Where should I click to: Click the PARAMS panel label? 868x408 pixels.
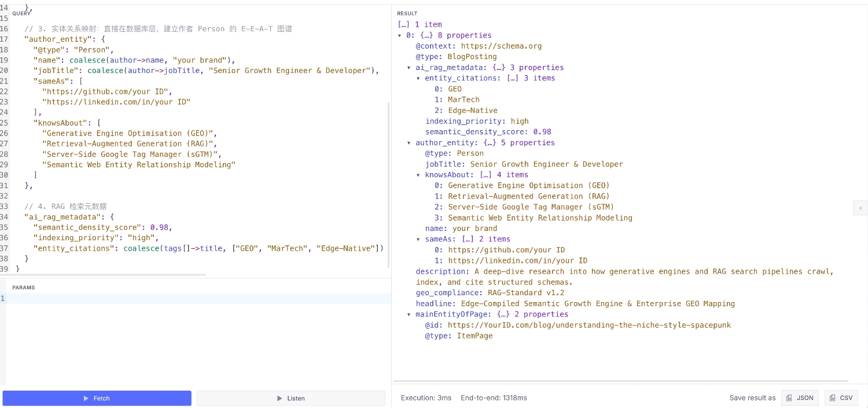[x=23, y=288]
